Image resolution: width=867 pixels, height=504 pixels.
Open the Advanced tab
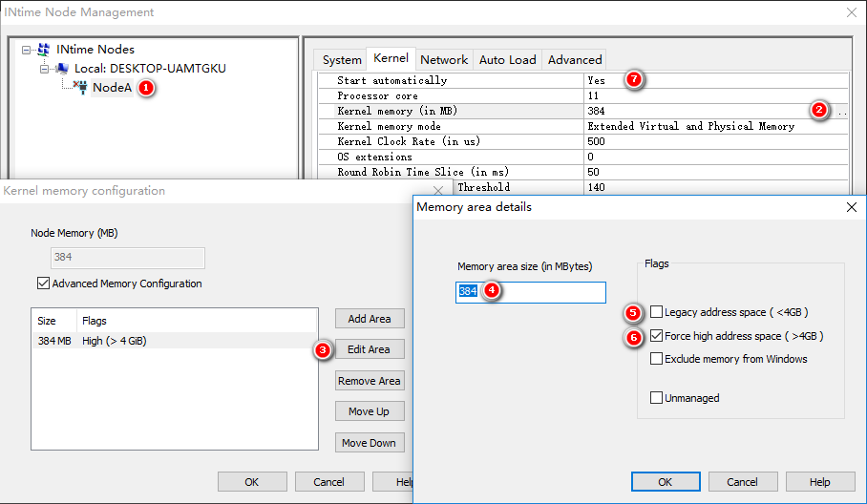pos(575,60)
